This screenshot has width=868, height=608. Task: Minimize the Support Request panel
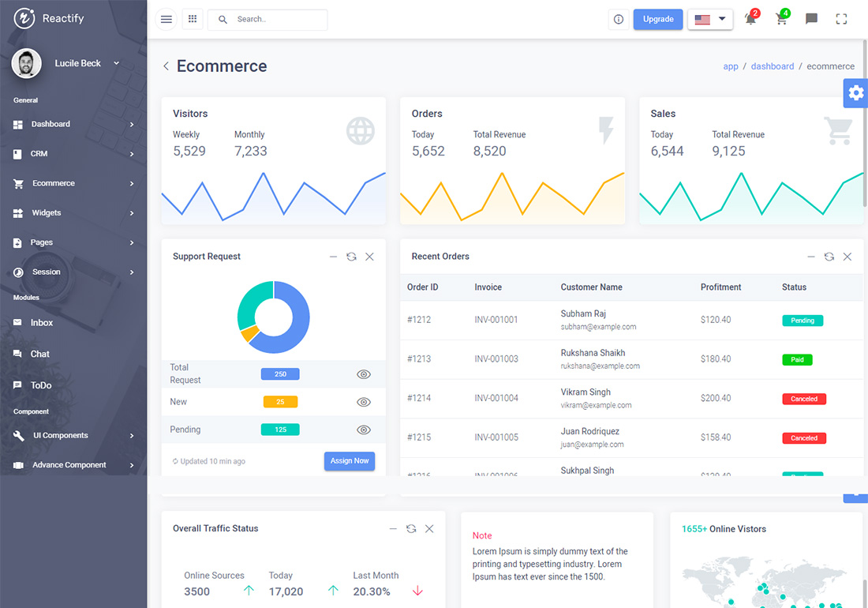333,257
